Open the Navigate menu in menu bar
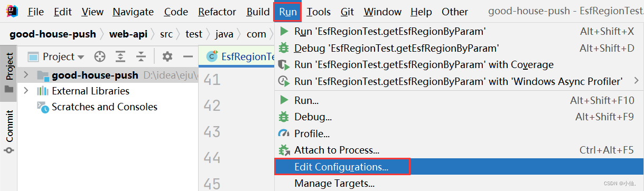The width and height of the screenshot is (644, 191). [x=133, y=12]
